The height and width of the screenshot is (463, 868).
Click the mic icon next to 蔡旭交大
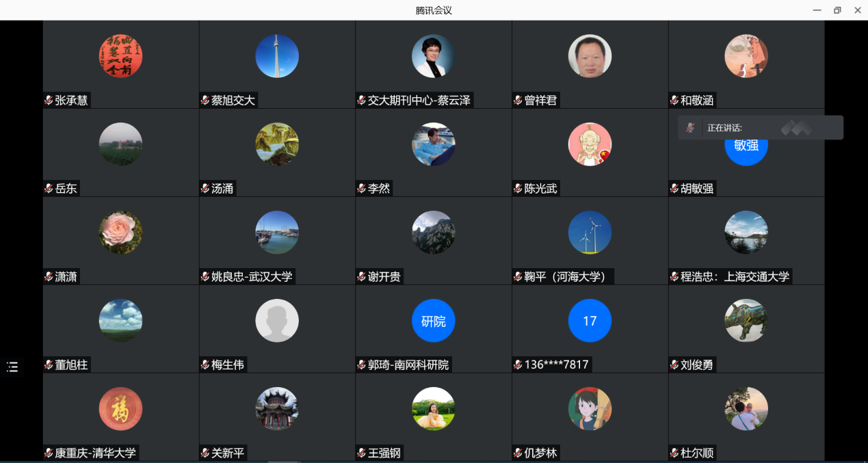click(x=203, y=99)
